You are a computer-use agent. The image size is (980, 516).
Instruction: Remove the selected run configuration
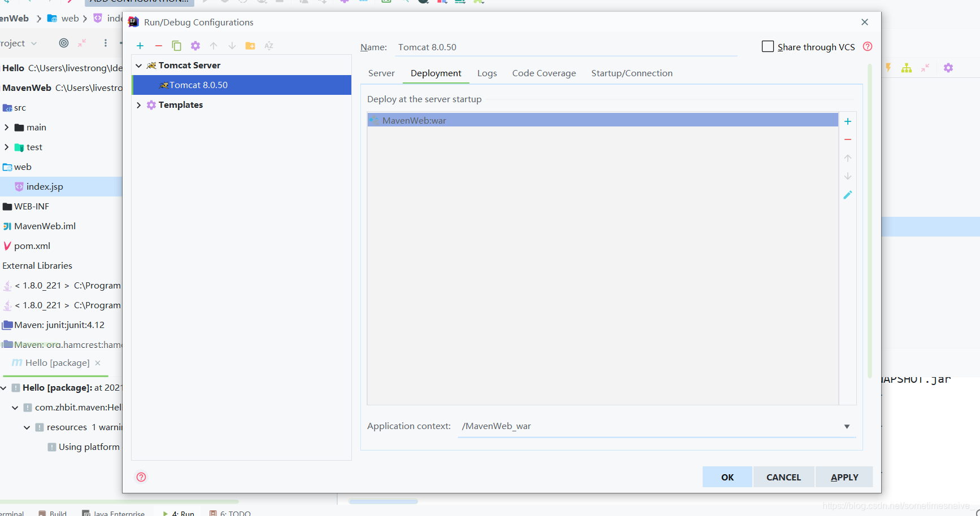click(159, 46)
